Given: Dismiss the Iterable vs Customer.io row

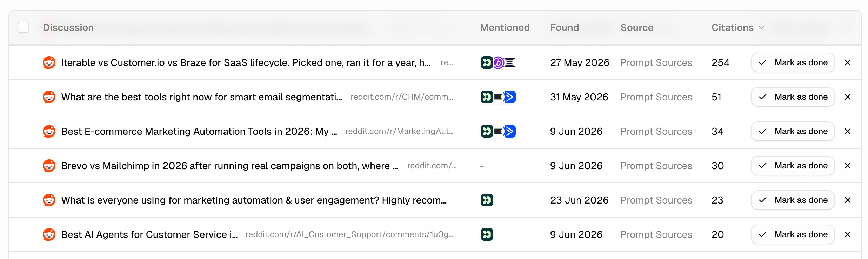Looking at the screenshot, I should coord(848,62).
